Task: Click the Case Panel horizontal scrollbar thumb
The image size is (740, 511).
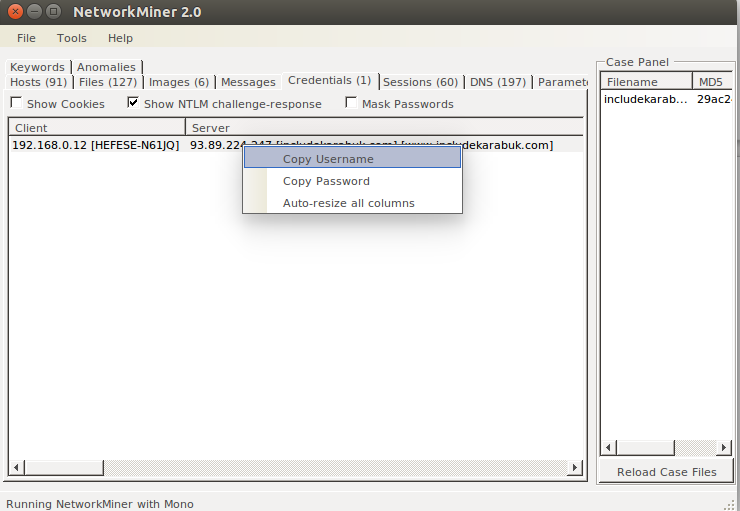Action: pos(645,447)
